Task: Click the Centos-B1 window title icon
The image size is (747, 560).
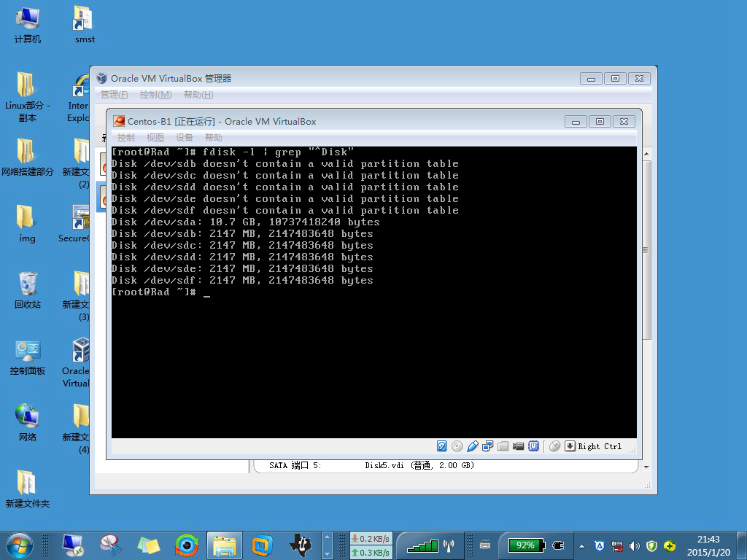Action: [x=119, y=122]
